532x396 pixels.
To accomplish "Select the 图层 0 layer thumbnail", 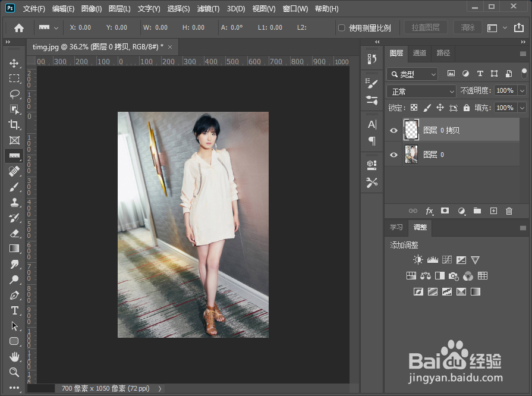I will tap(411, 155).
